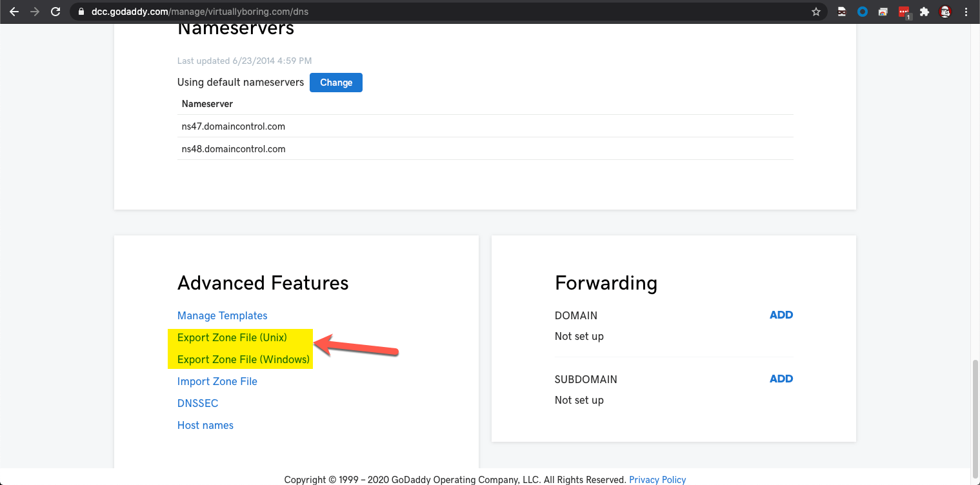Open Manage Templates
Image resolution: width=980 pixels, height=485 pixels.
tap(222, 315)
